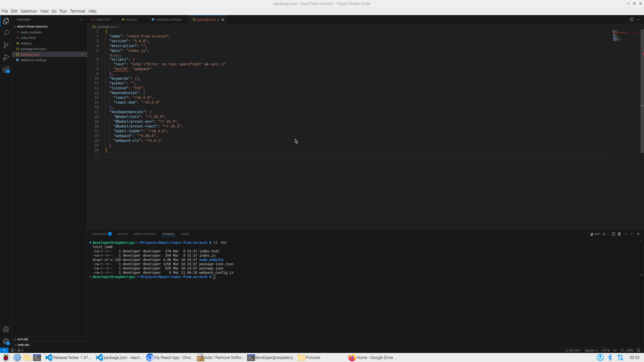Open the Source Control view
The image size is (644, 362).
click(x=6, y=45)
